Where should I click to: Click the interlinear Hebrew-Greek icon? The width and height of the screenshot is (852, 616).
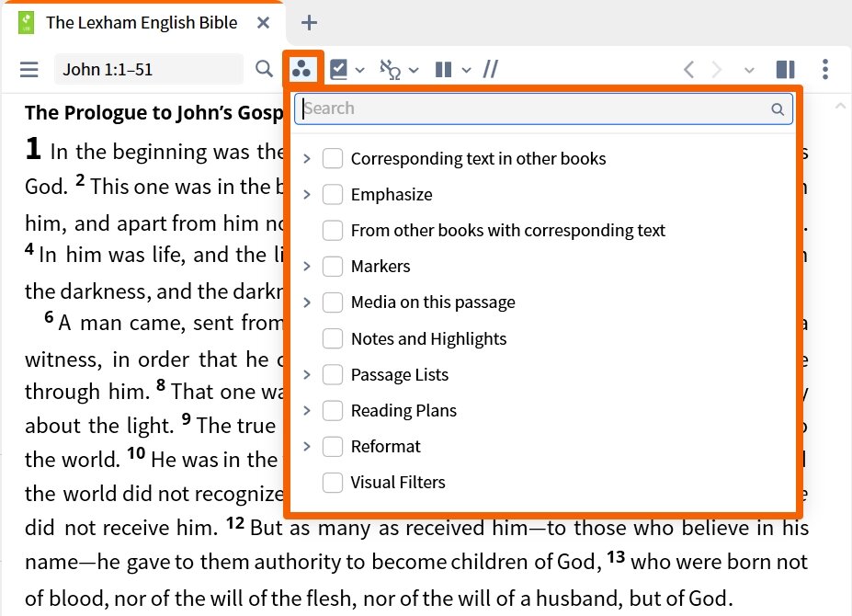(390, 70)
